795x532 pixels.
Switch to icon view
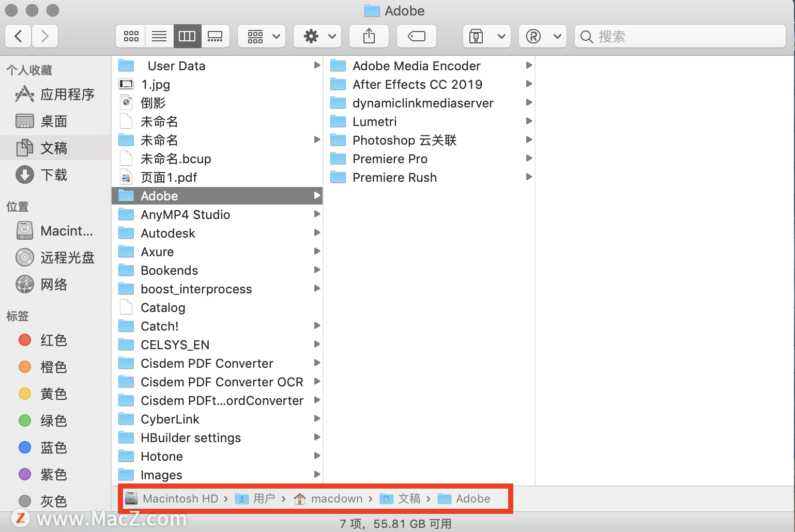(x=131, y=36)
